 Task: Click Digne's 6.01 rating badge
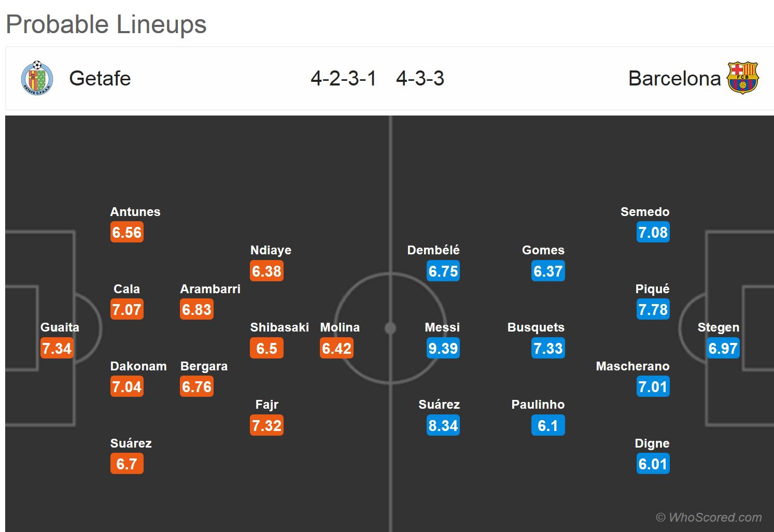click(653, 464)
